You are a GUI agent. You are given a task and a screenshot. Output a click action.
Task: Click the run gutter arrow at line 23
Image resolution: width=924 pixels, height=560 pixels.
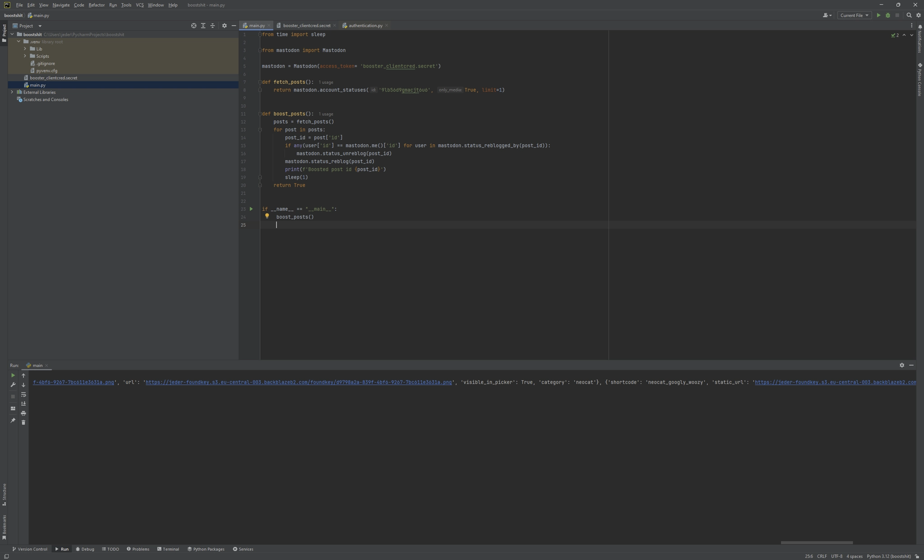click(251, 209)
